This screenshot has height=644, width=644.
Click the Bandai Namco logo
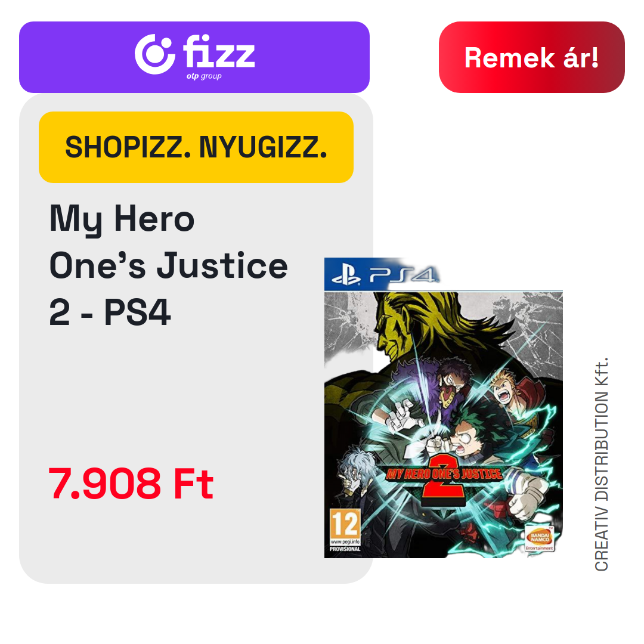tap(540, 538)
